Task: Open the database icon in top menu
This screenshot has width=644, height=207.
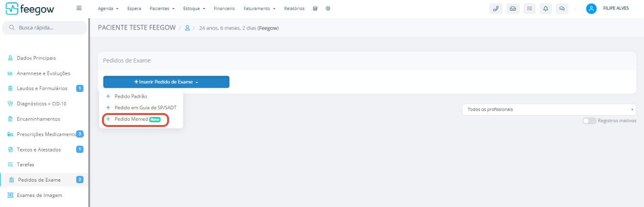Action: click(x=315, y=9)
